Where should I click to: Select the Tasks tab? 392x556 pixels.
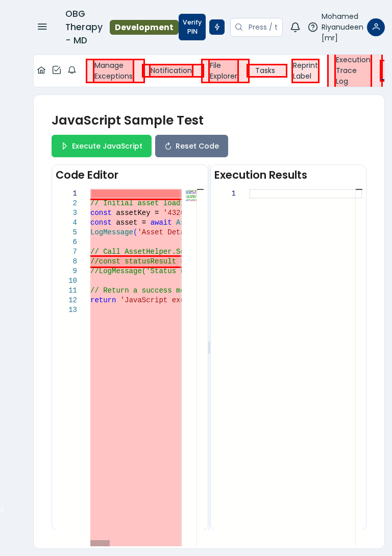265,71
